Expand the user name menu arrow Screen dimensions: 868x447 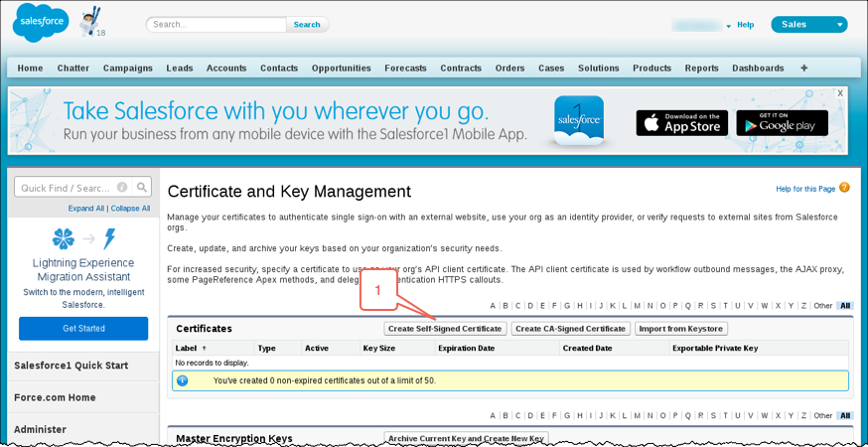(x=729, y=26)
